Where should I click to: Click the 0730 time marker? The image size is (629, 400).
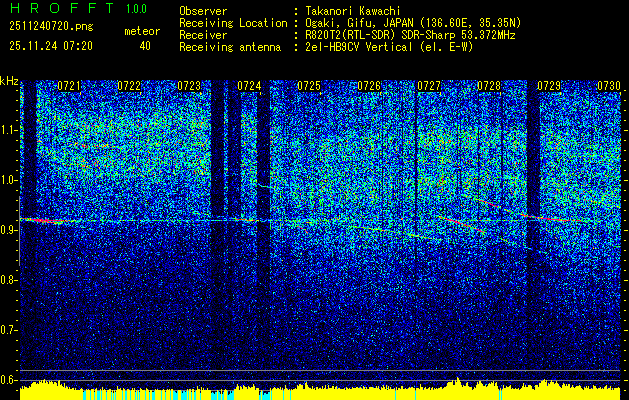[609, 86]
